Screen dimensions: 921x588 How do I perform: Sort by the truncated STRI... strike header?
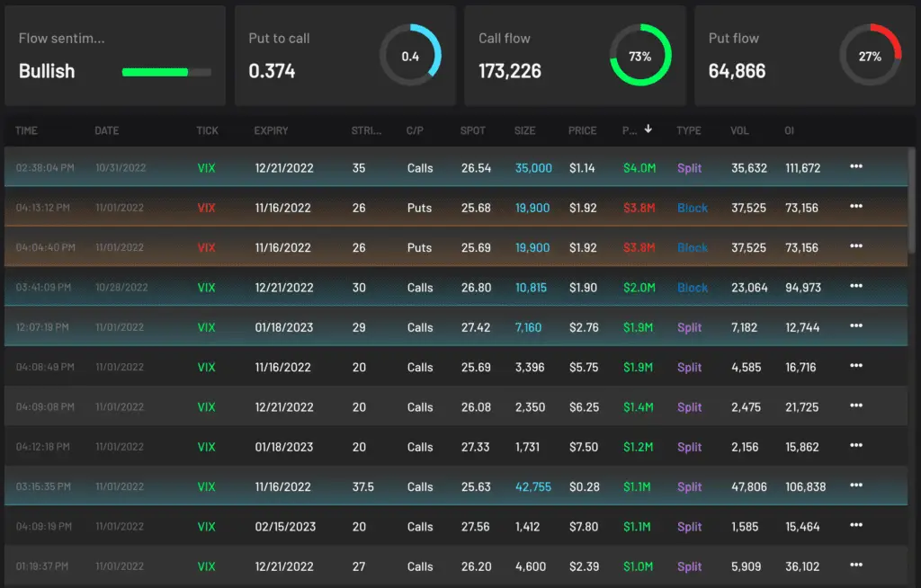click(366, 130)
